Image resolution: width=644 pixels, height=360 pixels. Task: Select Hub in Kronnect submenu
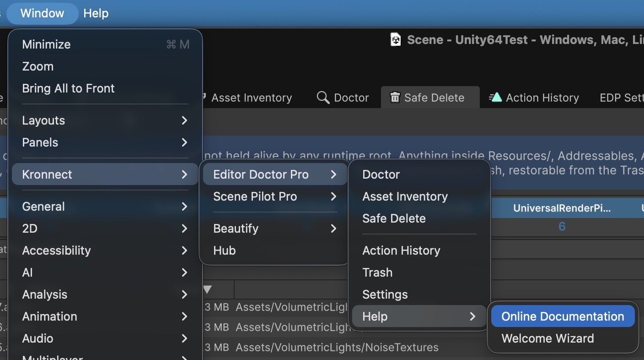[x=275, y=251]
